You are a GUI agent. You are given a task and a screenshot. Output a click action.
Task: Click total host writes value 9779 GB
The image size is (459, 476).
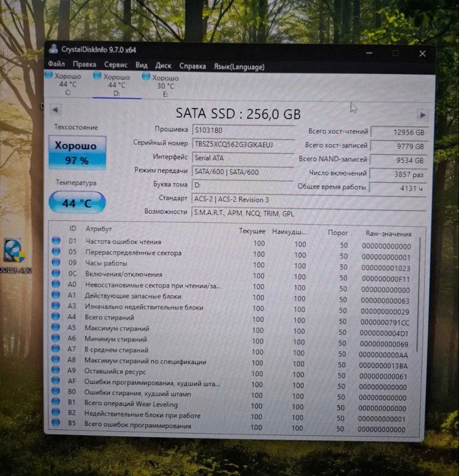[x=399, y=146]
